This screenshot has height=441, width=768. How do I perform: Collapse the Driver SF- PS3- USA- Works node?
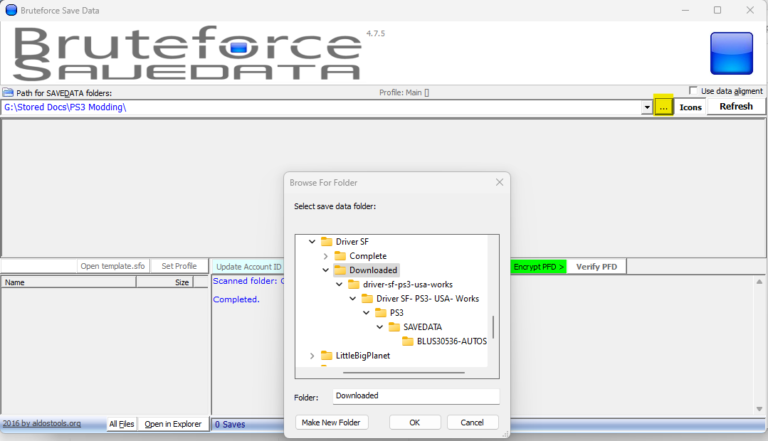coord(353,298)
